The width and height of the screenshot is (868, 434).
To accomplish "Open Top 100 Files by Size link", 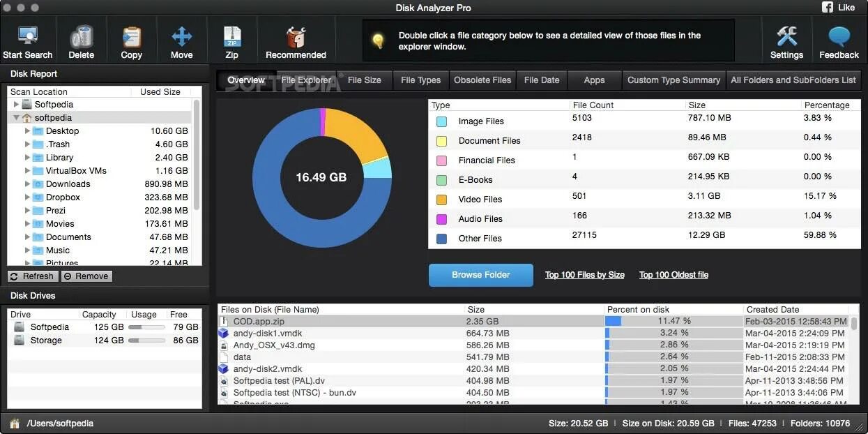I will [x=585, y=275].
